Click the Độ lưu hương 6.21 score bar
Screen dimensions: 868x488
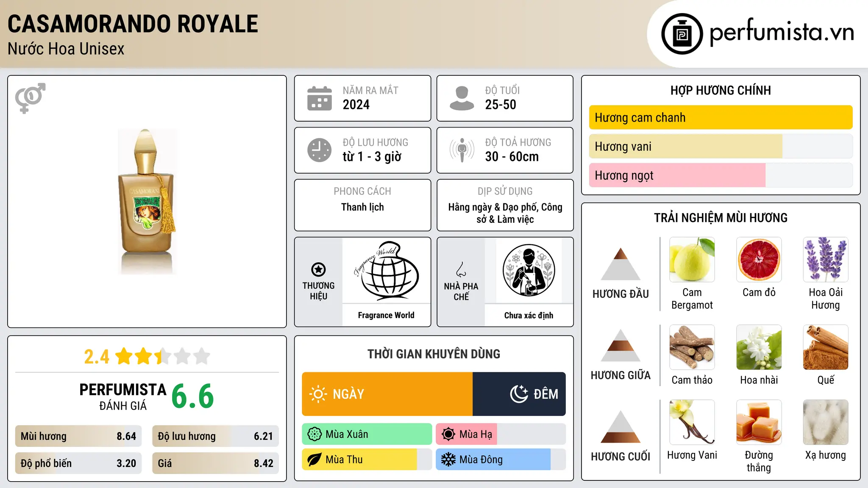coord(216,436)
